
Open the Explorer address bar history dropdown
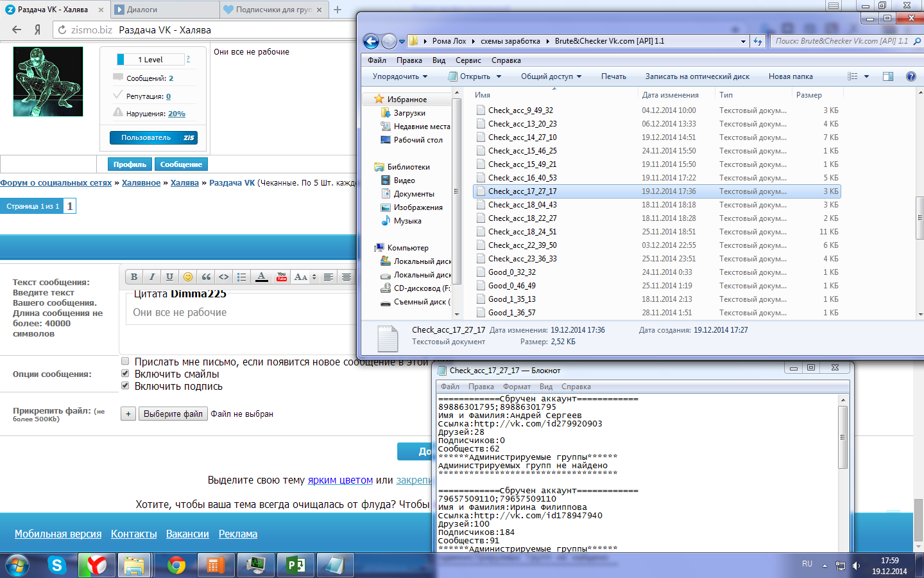743,41
